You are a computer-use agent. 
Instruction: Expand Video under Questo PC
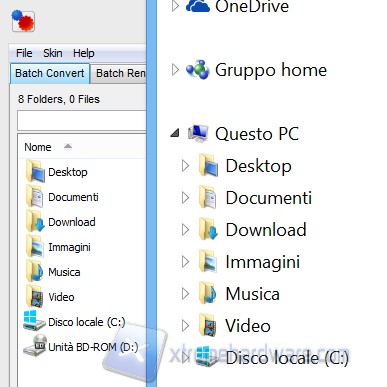coord(186,326)
